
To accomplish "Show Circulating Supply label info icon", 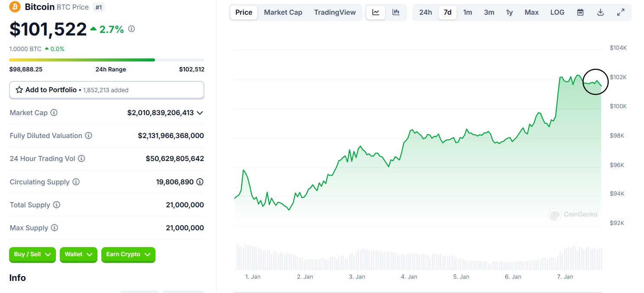I will [76, 182].
